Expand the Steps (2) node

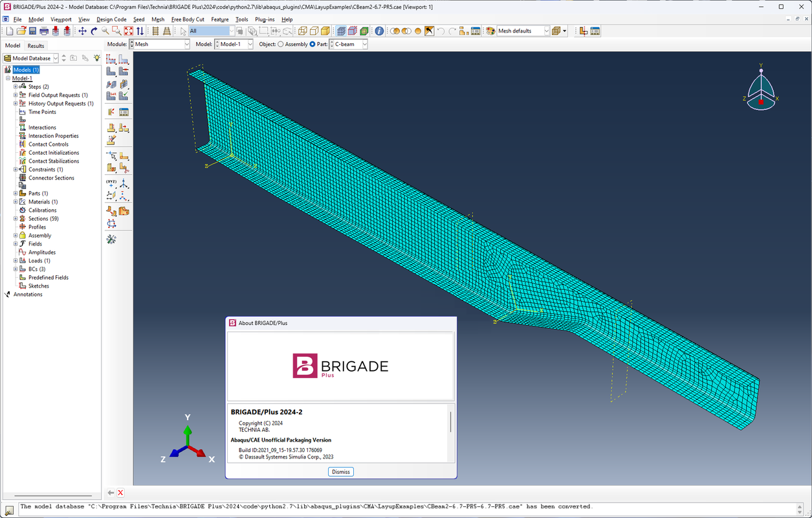click(x=16, y=87)
